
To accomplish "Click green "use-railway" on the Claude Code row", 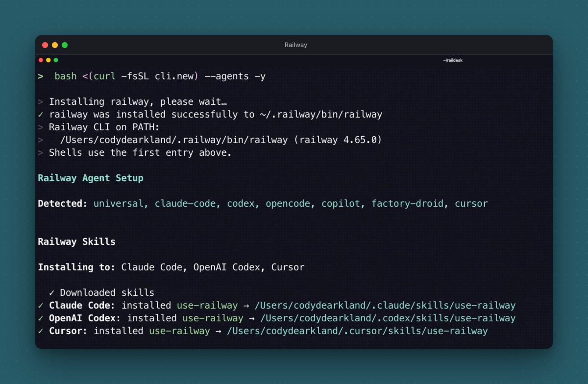I will pos(207,306).
